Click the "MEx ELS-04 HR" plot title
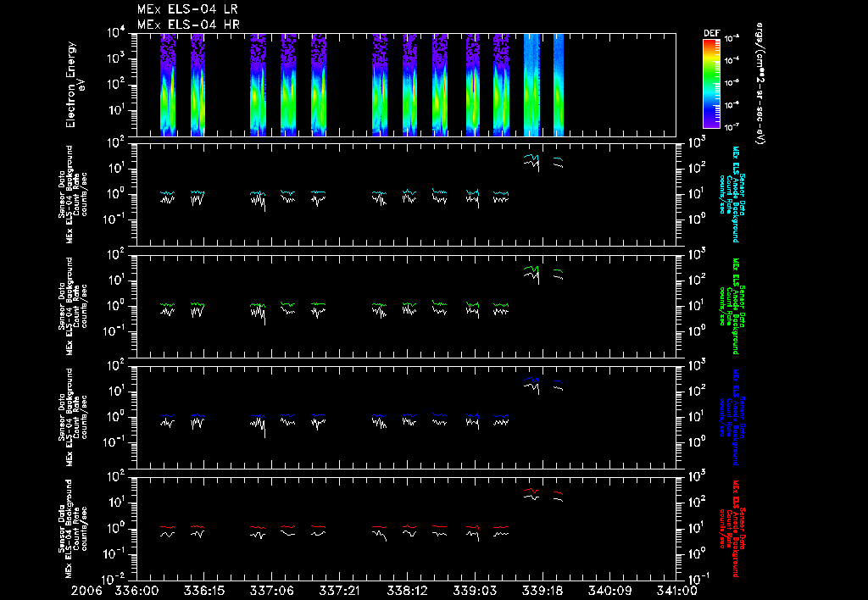The width and height of the screenshot is (868, 600). coord(188,25)
